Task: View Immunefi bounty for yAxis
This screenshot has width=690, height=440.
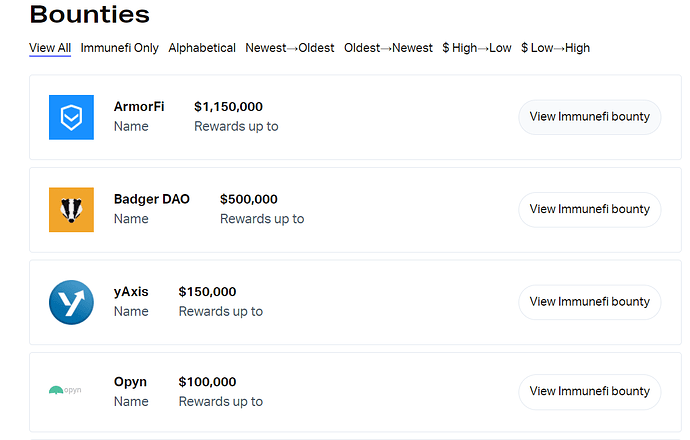Action: point(589,302)
